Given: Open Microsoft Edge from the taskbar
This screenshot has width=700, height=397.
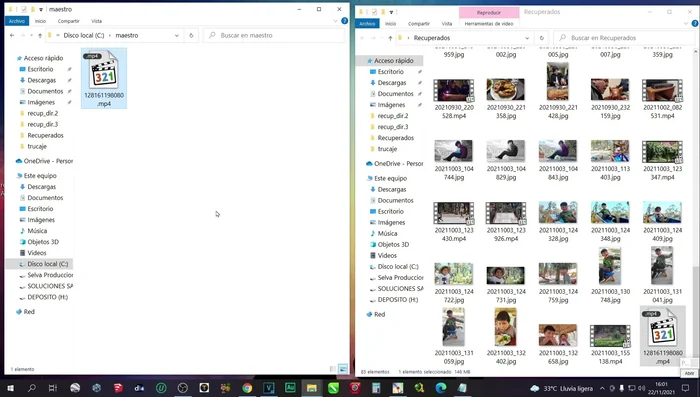Looking at the screenshot, I should pos(441,388).
